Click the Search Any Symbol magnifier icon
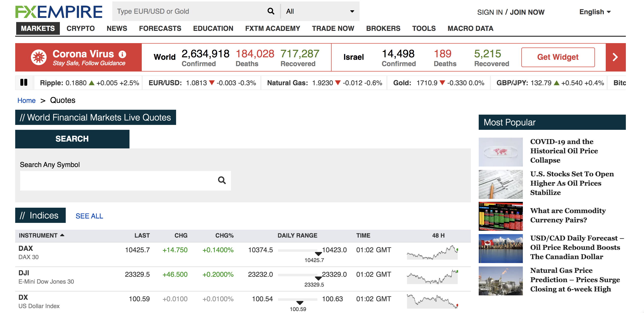Screen dimensions: 644x313 222,180
